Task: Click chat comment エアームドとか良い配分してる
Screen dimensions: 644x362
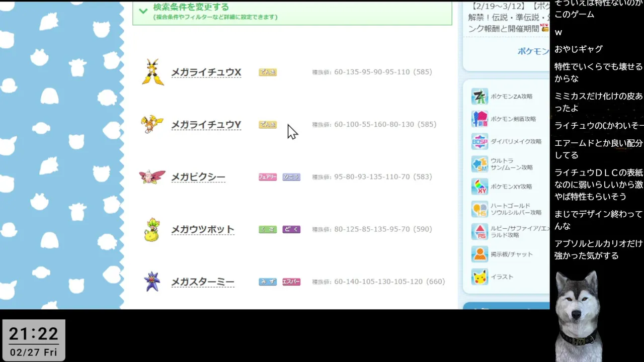Action: (599, 149)
